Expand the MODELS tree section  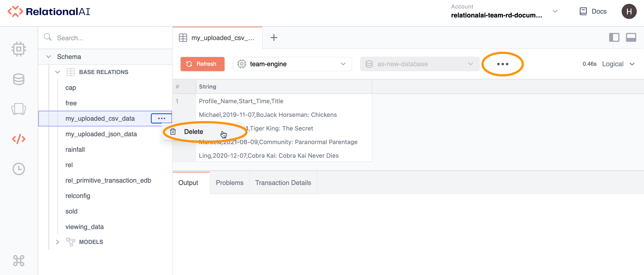point(58,242)
